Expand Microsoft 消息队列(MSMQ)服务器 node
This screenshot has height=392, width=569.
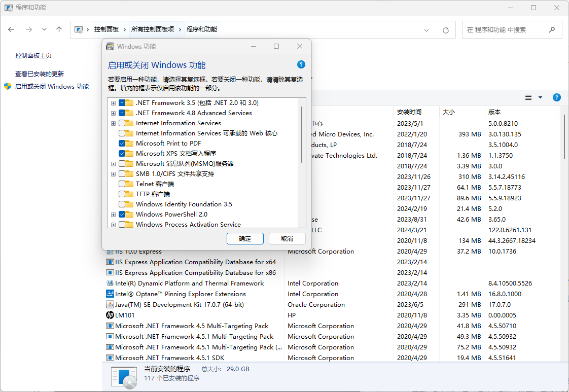113,164
